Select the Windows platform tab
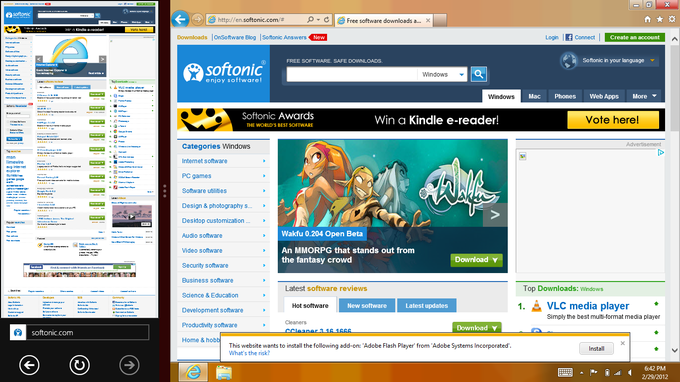This screenshot has width=680, height=382. click(501, 96)
